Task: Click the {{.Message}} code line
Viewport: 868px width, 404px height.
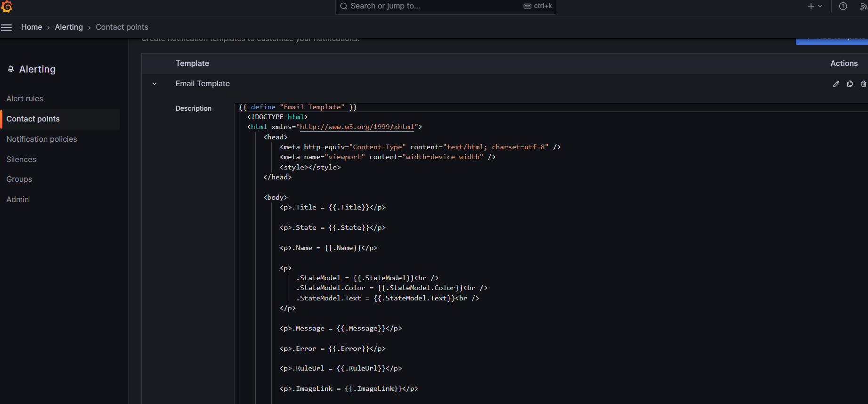Action: click(x=341, y=328)
